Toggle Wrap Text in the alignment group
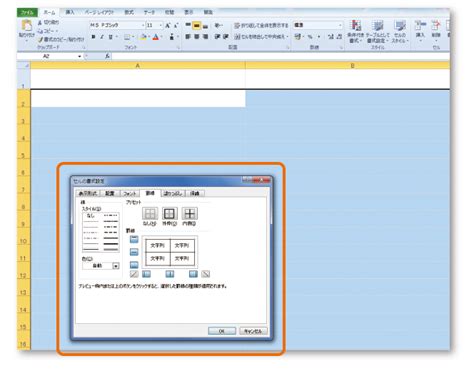This screenshot has height=371, width=474. (x=261, y=26)
